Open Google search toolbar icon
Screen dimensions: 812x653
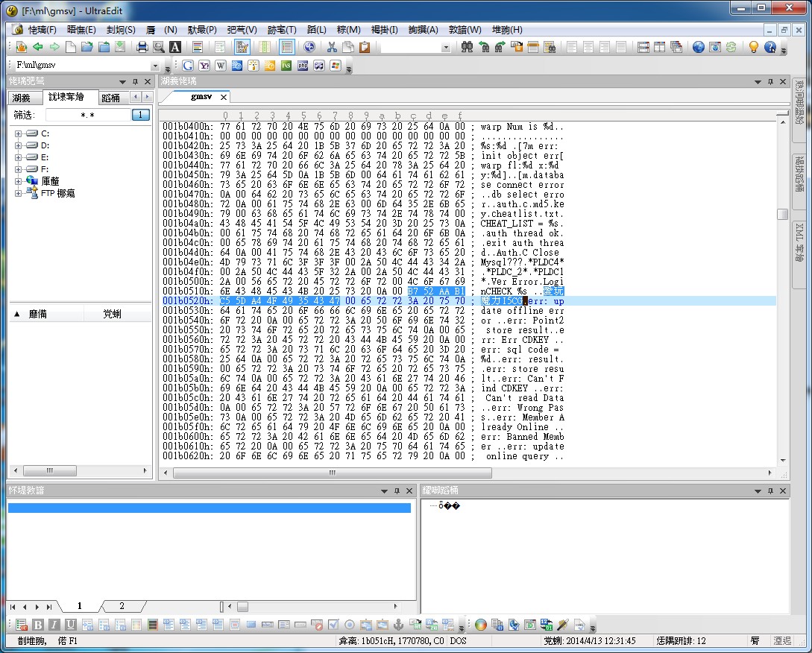point(188,66)
